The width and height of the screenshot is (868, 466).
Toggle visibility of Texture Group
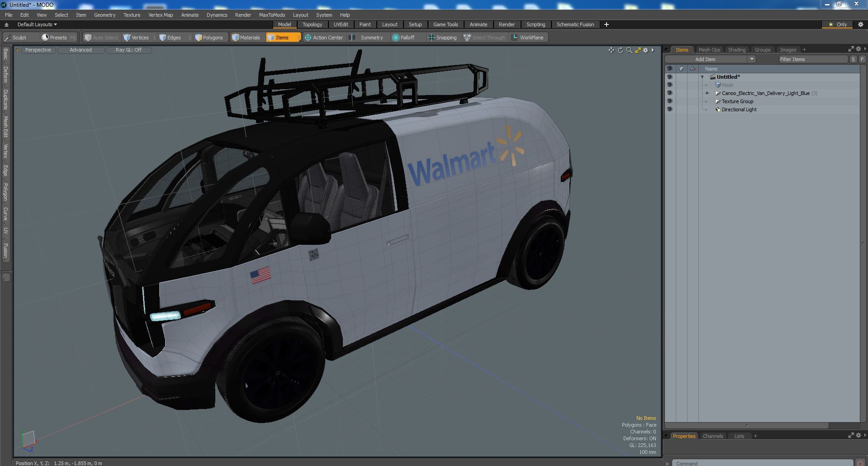point(669,101)
